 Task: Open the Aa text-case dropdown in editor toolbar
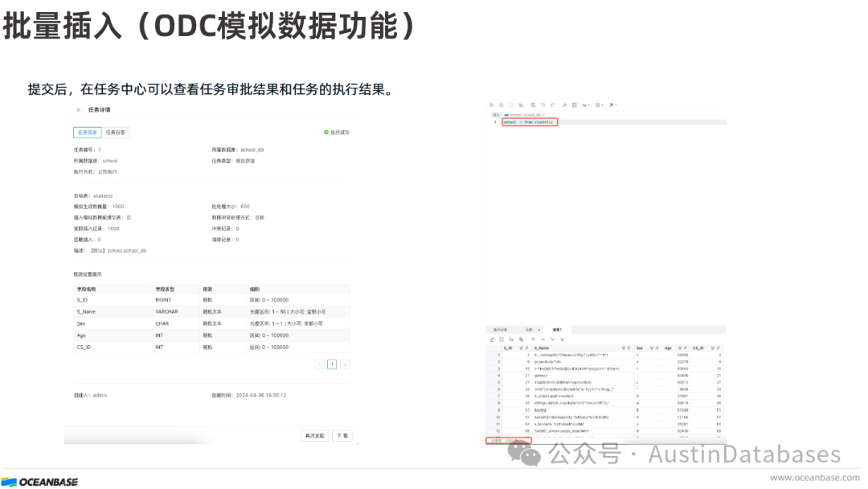(x=586, y=105)
